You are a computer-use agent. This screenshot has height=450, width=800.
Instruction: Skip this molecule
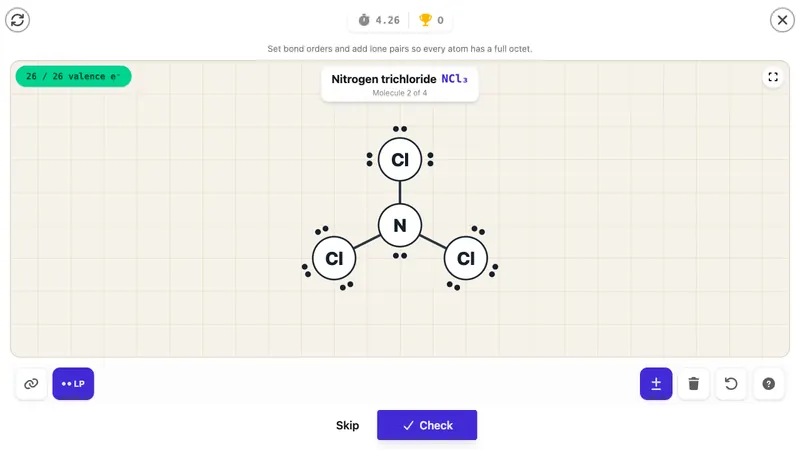347,425
